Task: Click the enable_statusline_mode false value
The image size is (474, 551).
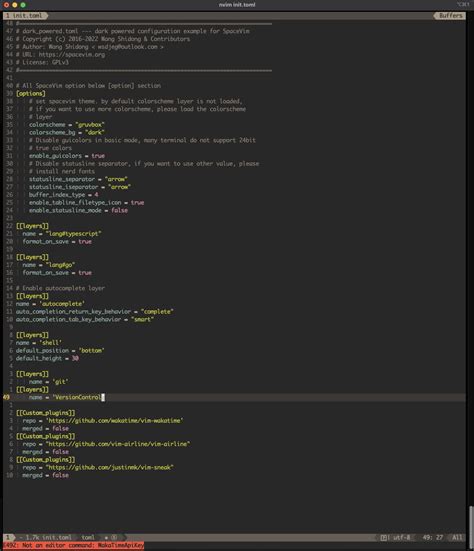Action: tap(119, 210)
